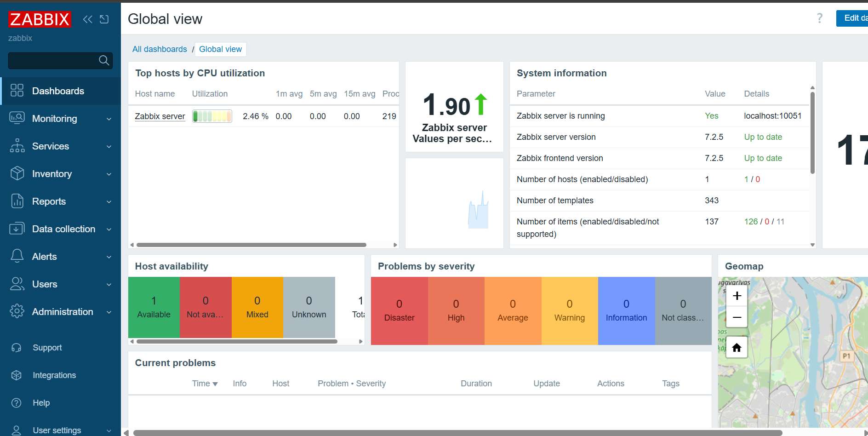
Task: Open the Dashboards menu item
Action: pos(58,91)
